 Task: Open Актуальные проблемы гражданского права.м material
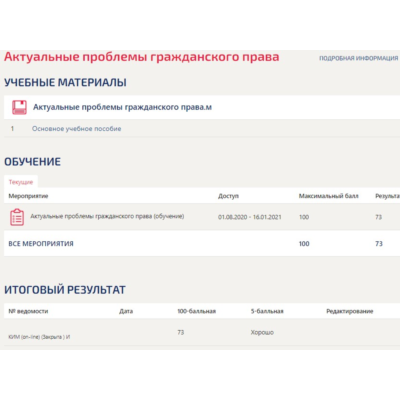[122, 107]
